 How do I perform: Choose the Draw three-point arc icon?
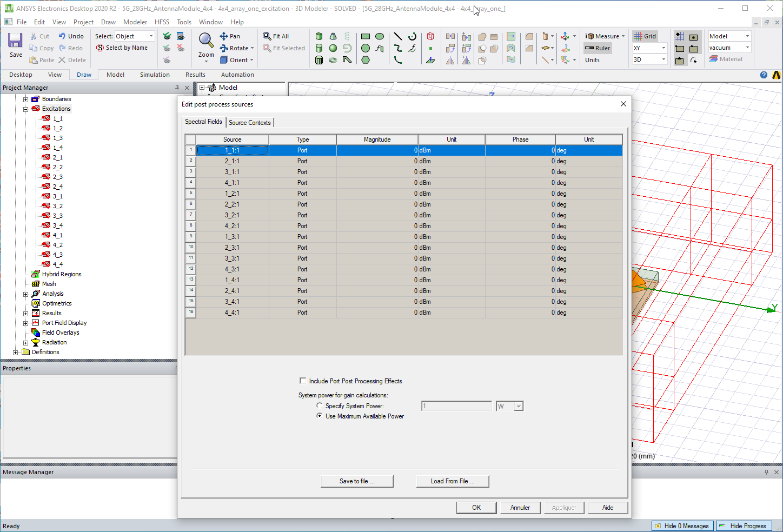(x=412, y=36)
